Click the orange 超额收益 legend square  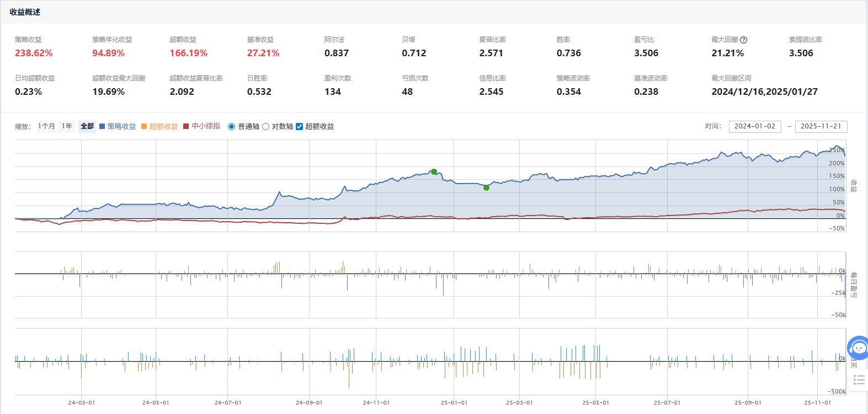(x=144, y=126)
